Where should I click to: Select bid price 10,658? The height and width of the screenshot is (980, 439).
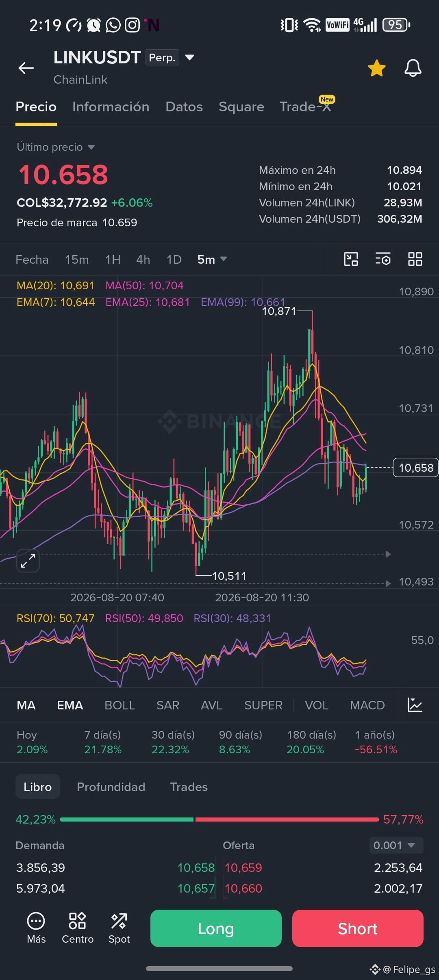tap(196, 868)
